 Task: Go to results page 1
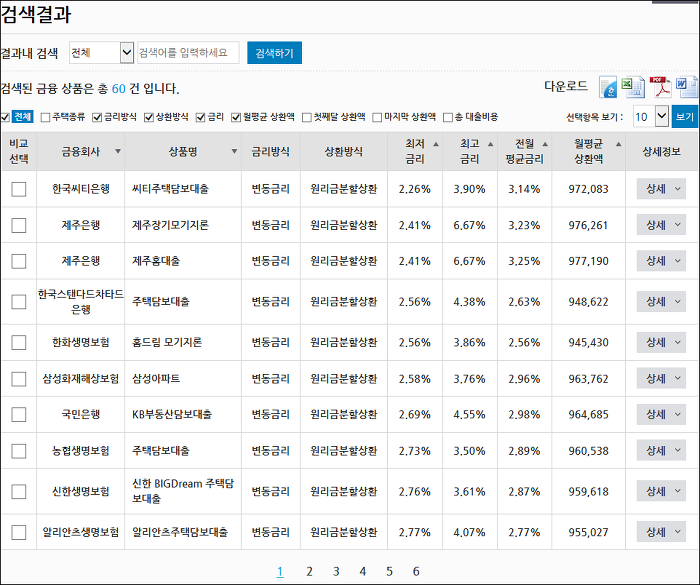[280, 572]
